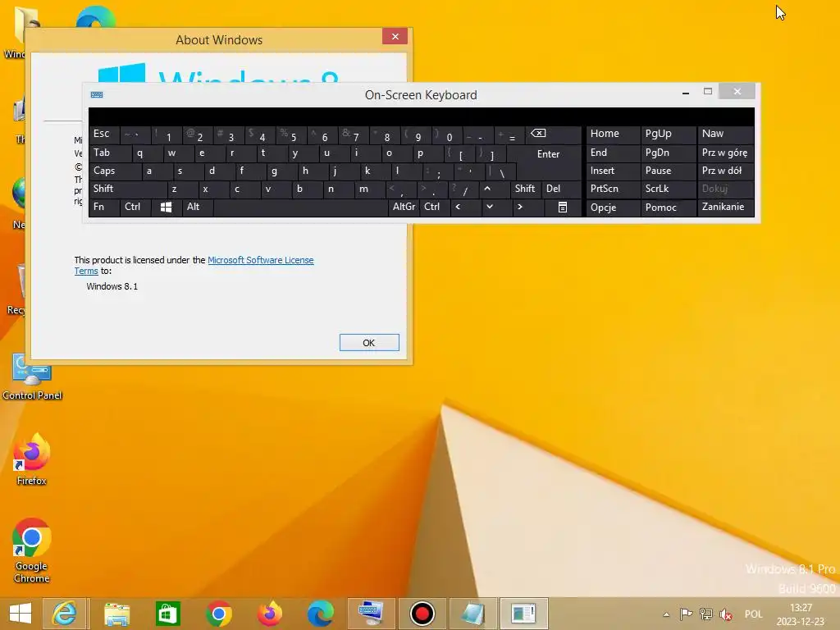Toggle the Caps key on the keyboard

click(x=115, y=171)
